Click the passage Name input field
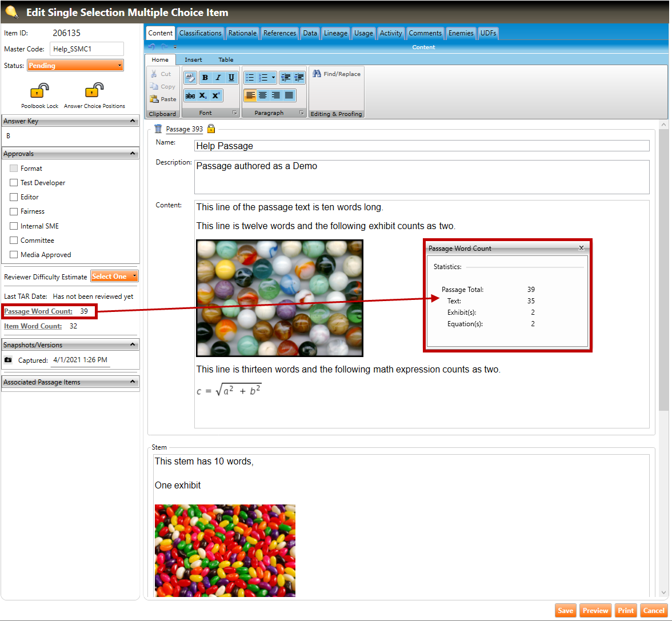 [421, 146]
